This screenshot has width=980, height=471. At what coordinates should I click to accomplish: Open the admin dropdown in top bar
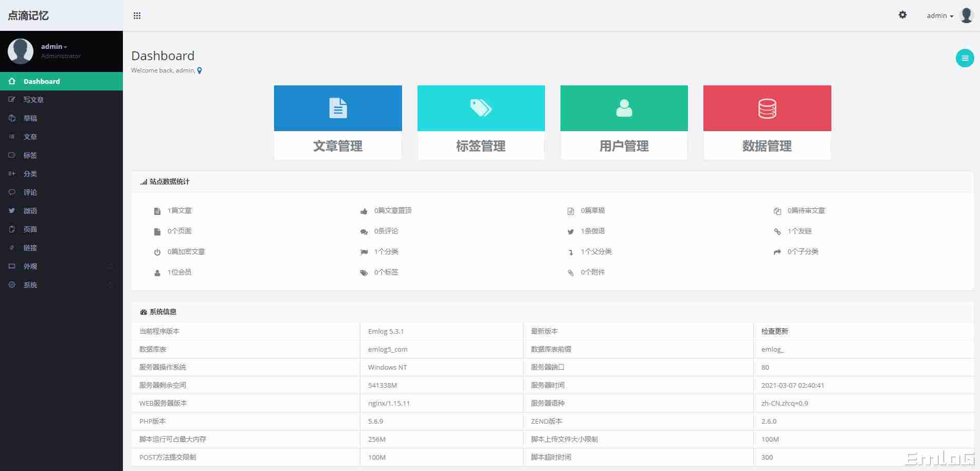pos(939,16)
